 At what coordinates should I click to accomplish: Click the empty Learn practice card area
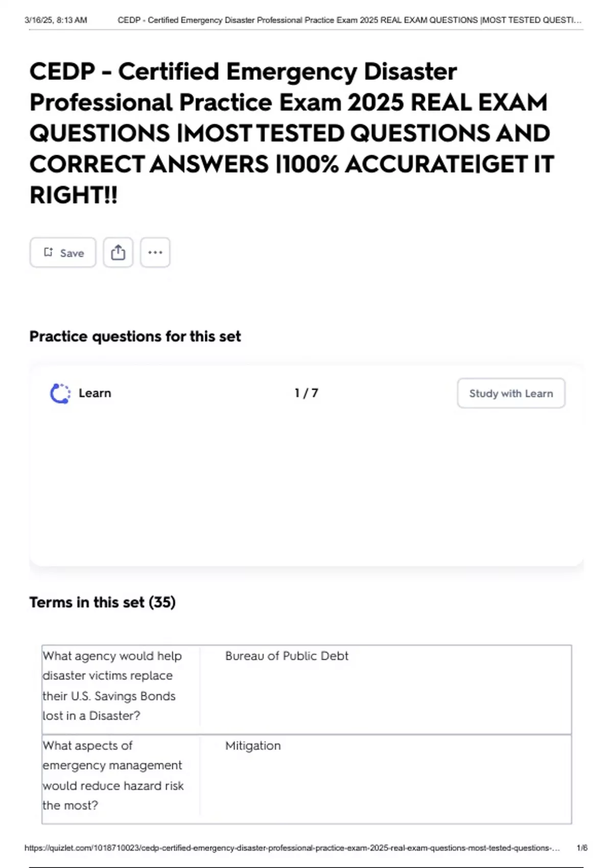(306, 485)
